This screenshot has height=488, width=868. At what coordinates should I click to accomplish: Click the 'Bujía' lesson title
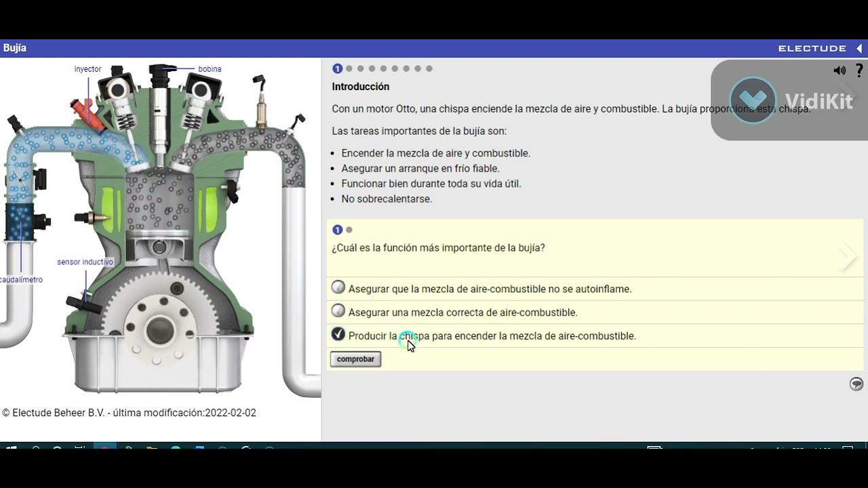click(15, 48)
